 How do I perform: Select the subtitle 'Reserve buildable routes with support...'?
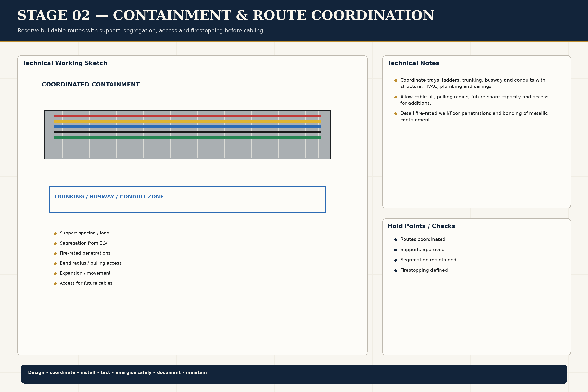pyautogui.click(x=141, y=30)
